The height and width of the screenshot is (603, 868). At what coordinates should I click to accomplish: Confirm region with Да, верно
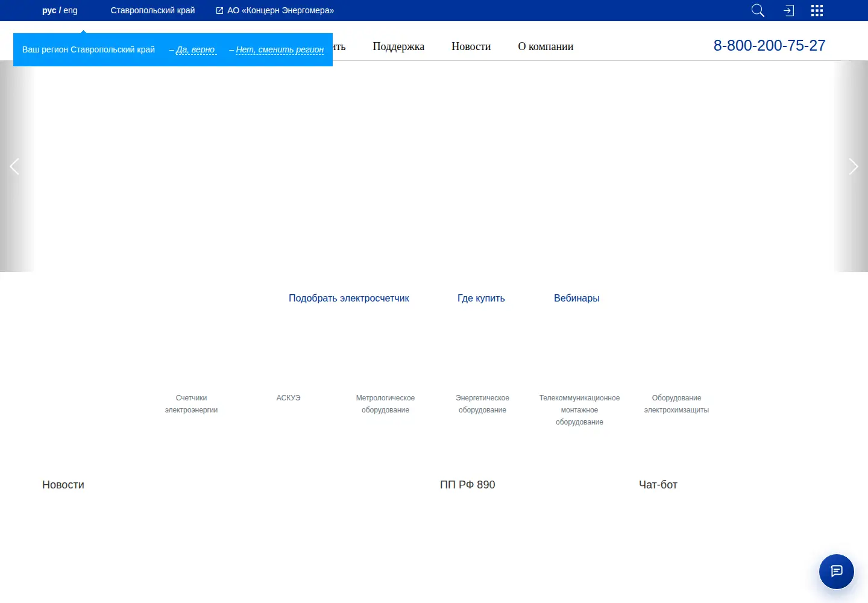(x=195, y=49)
